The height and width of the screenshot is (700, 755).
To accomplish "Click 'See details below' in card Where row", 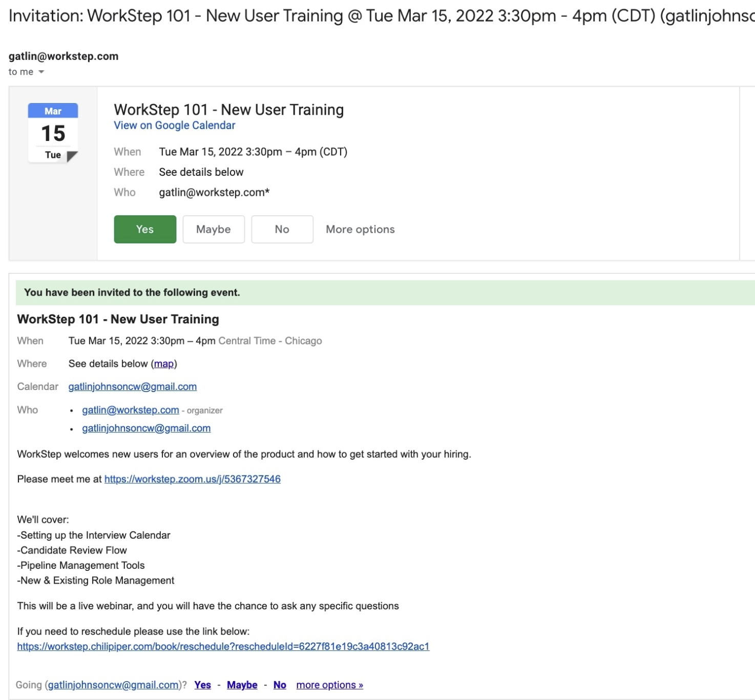I will point(201,172).
